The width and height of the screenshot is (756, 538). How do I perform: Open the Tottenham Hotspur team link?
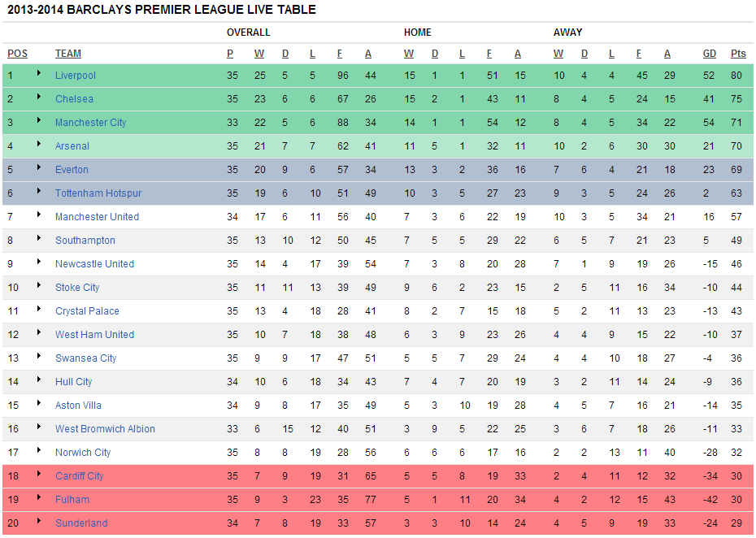[98, 193]
